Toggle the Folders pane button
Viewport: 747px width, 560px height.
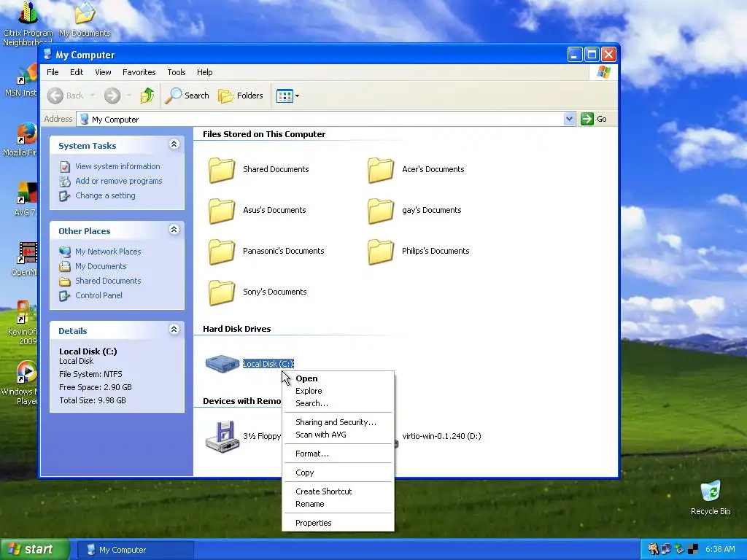(241, 96)
